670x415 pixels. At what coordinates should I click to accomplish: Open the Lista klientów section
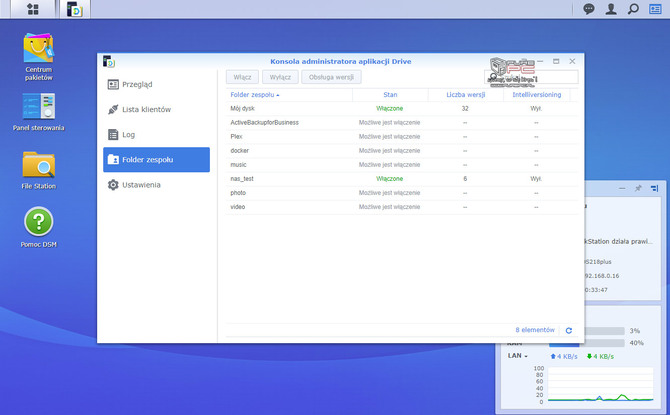coord(156,109)
